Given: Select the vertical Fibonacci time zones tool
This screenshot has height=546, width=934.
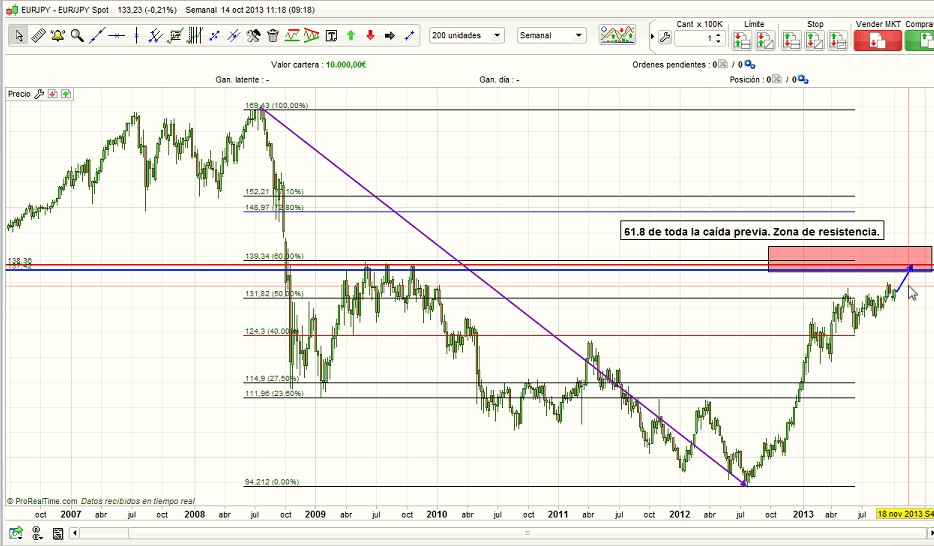Looking at the screenshot, I should [195, 36].
